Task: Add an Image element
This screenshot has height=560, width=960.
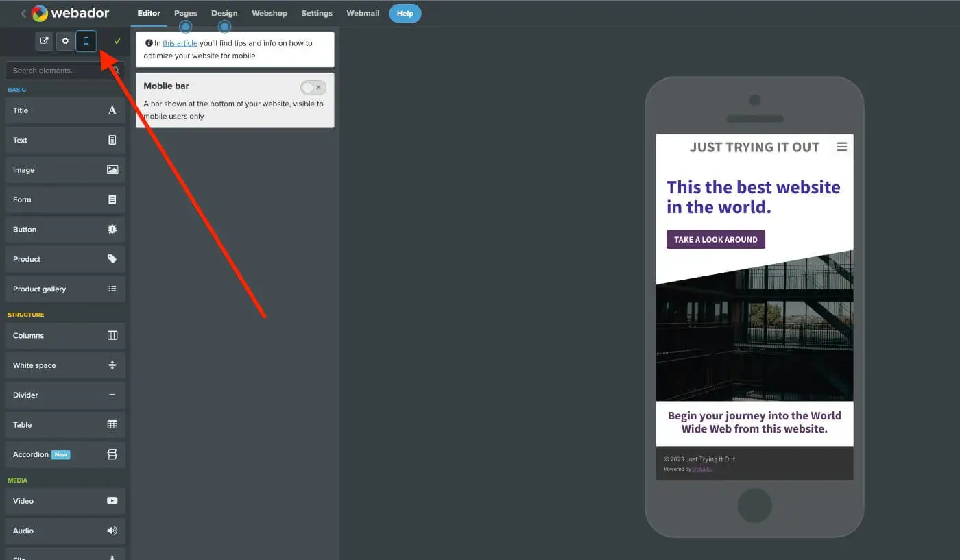Action: click(x=65, y=170)
